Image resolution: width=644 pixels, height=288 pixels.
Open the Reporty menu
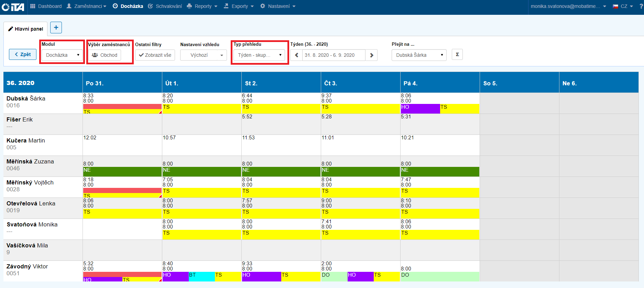click(202, 6)
